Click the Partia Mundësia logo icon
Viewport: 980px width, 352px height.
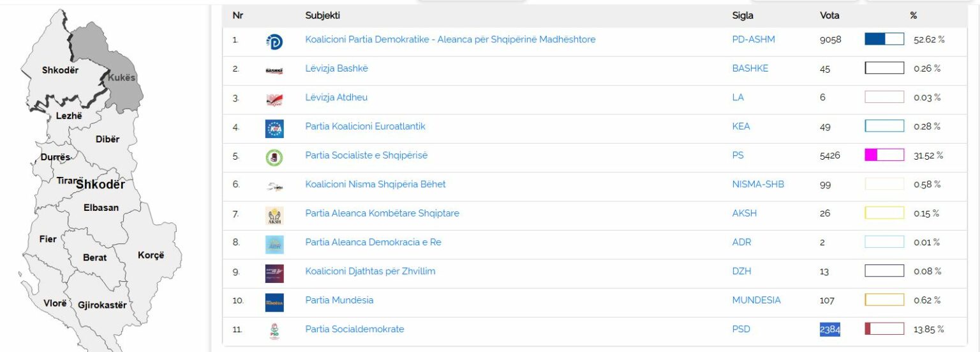[x=274, y=303]
